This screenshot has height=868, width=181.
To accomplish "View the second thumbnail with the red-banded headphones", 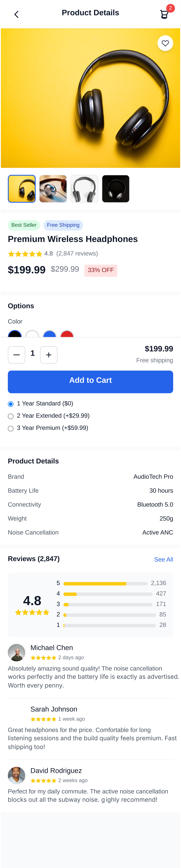I will [53, 189].
